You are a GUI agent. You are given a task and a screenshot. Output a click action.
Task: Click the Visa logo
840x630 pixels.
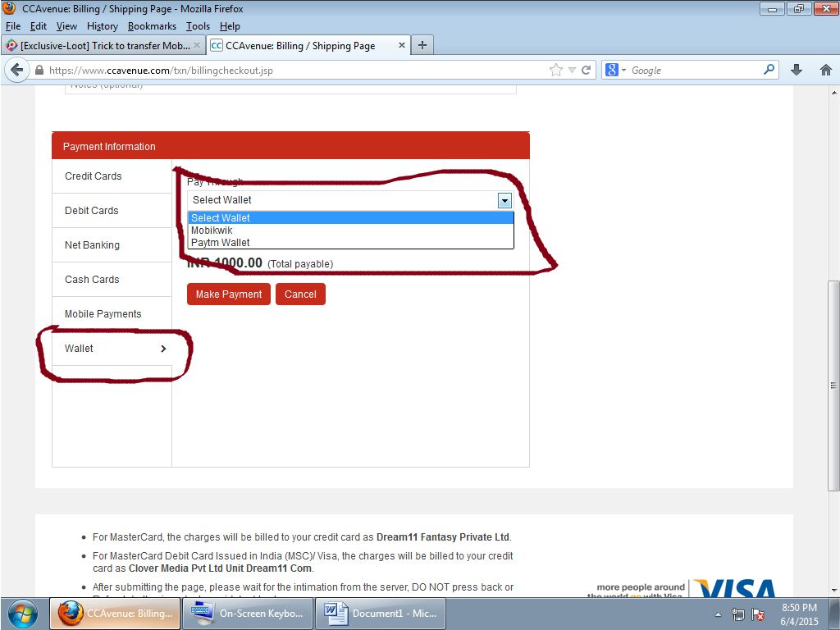[734, 588]
